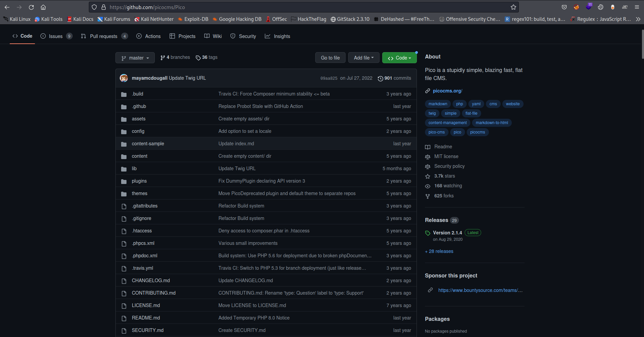This screenshot has width=644, height=337.
Task: Click the forks icon beside 625 forks
Action: point(428,196)
